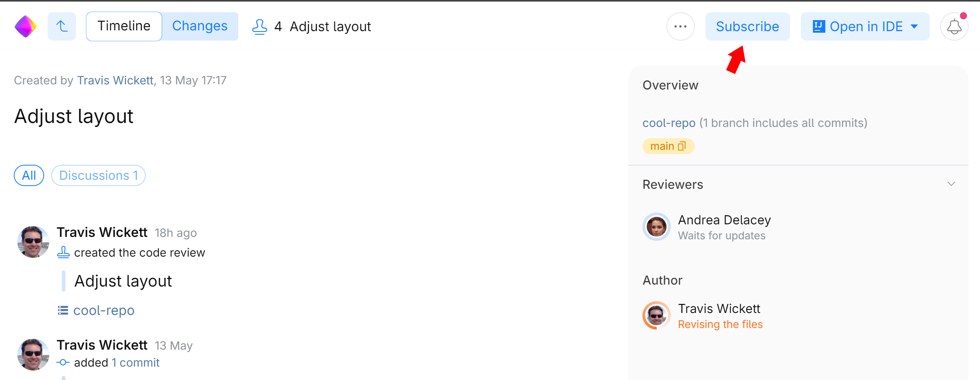Collapse the Reviewers section chevron
The image size is (980, 380).
coord(952,184)
